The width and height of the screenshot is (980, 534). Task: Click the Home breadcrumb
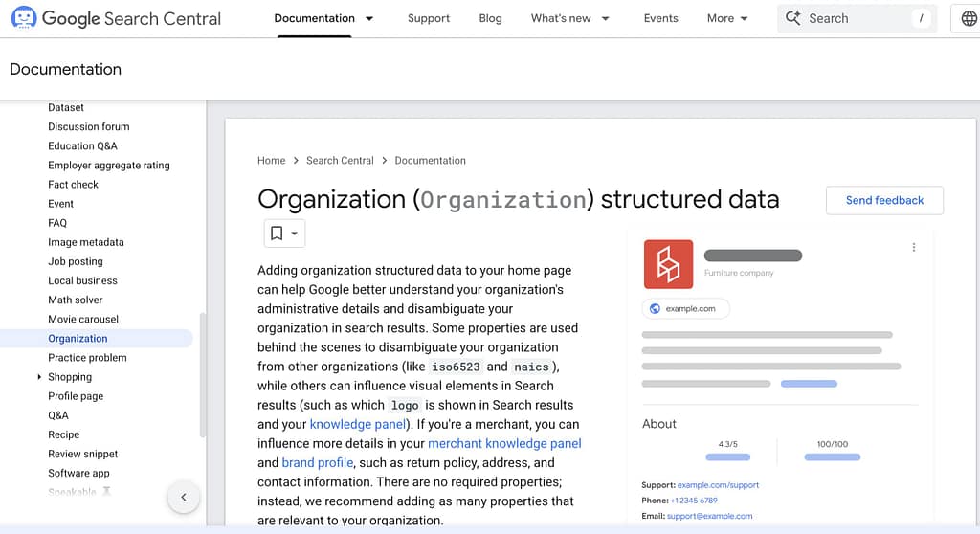[271, 161]
